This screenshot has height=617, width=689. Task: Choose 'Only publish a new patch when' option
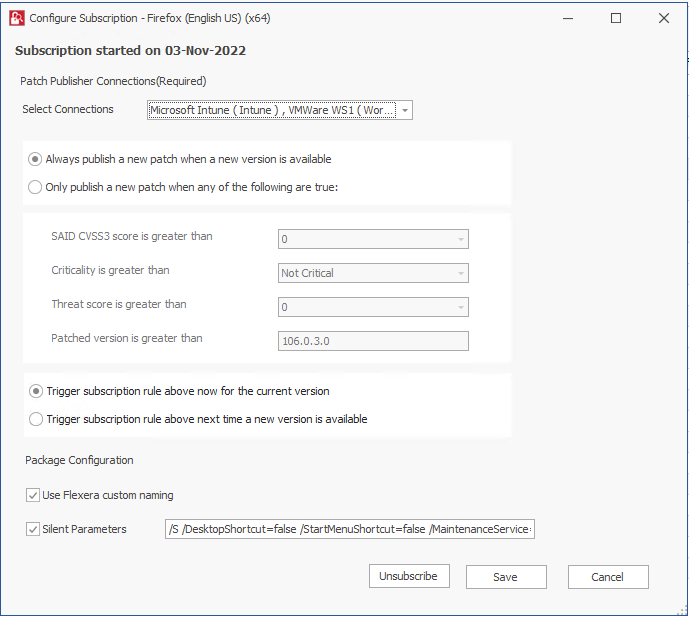(35, 187)
